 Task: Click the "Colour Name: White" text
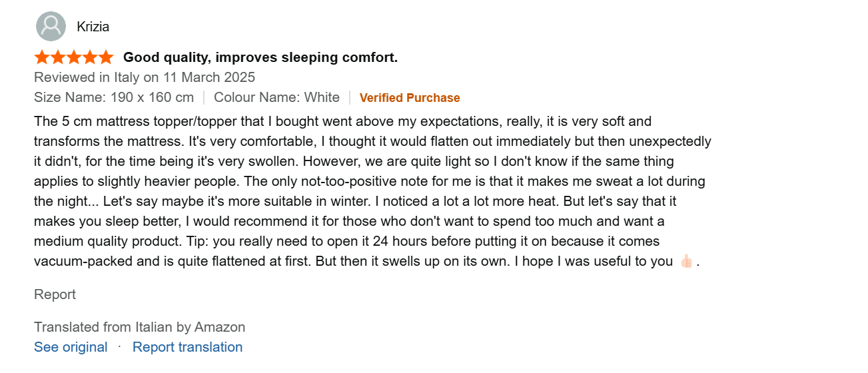pyautogui.click(x=276, y=97)
